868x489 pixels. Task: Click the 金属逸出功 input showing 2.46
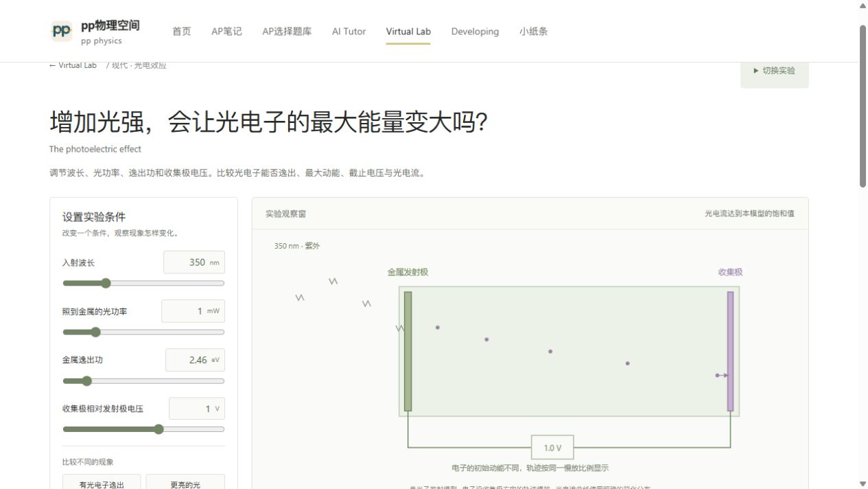(x=195, y=360)
